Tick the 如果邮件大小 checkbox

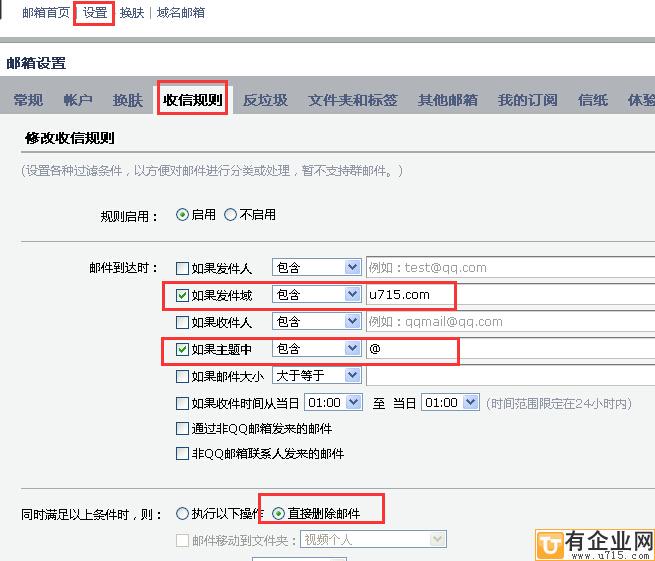(182, 376)
